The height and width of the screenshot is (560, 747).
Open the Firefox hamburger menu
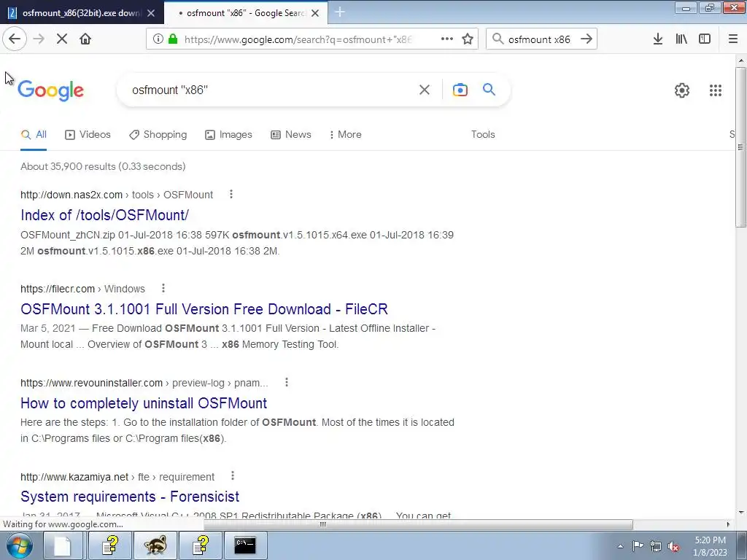[733, 39]
